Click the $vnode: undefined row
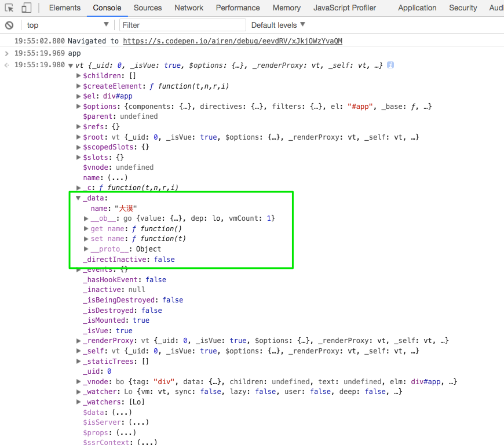Screen dimensions: 504x445 pyautogui.click(x=118, y=167)
